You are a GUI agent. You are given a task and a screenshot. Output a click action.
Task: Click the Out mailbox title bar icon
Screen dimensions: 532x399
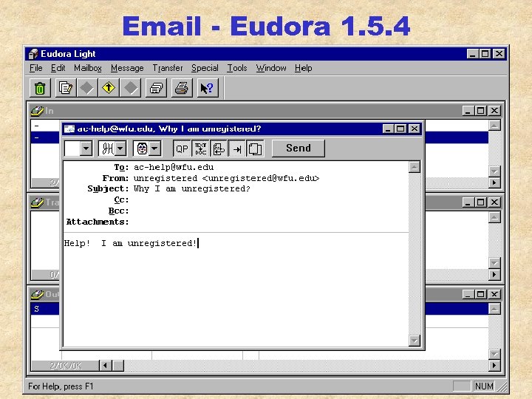point(37,294)
